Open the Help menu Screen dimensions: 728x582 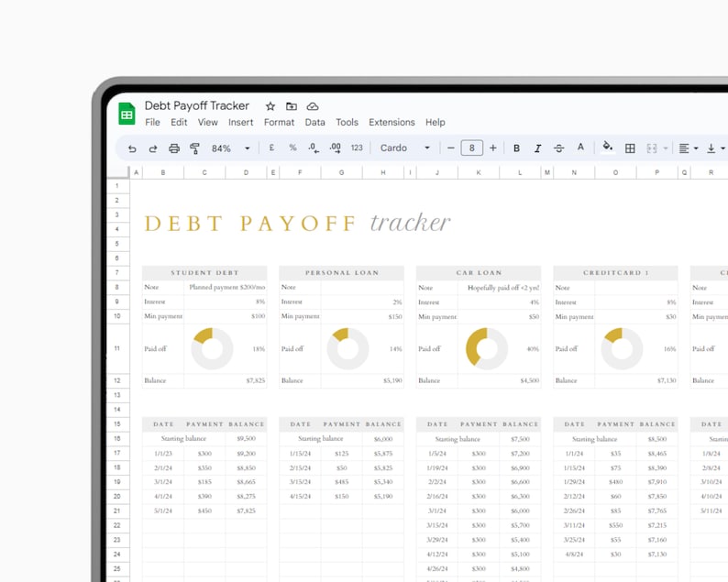click(435, 123)
